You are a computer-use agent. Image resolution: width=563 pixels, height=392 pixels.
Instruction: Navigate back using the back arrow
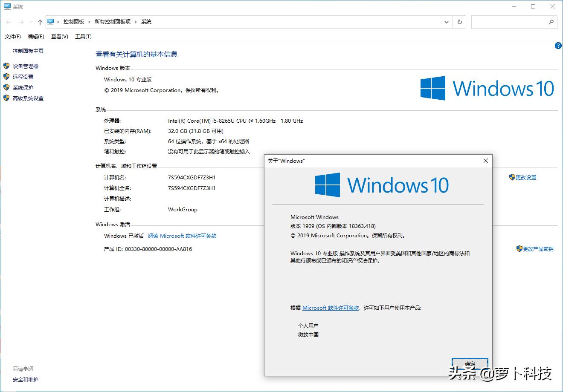(8, 22)
